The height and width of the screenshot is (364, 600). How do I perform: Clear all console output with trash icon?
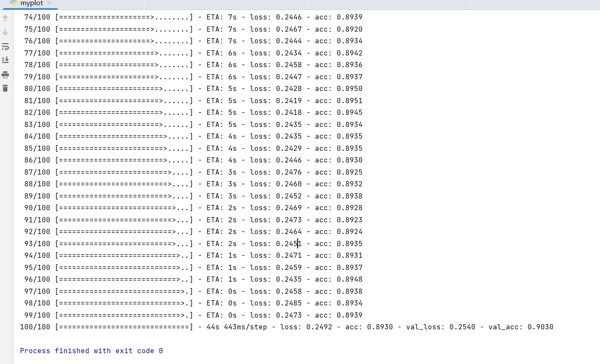point(5,88)
